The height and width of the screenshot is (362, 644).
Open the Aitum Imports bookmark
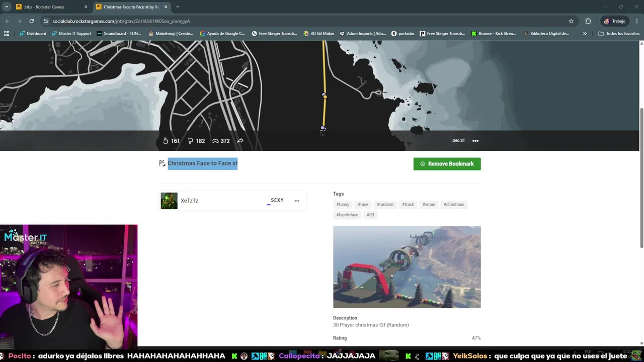(362, 34)
